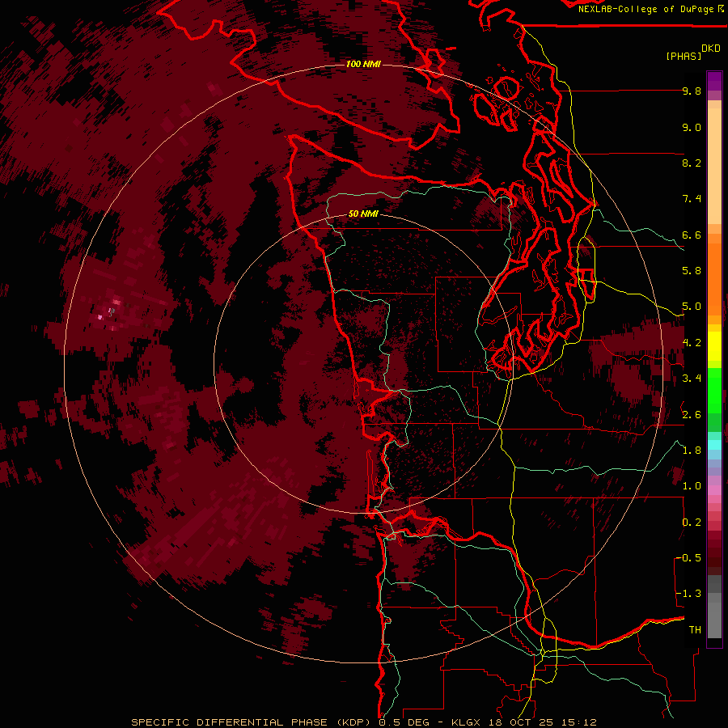Click the 9.8 scale value
Viewport: 728px width, 728px height.
pos(692,91)
